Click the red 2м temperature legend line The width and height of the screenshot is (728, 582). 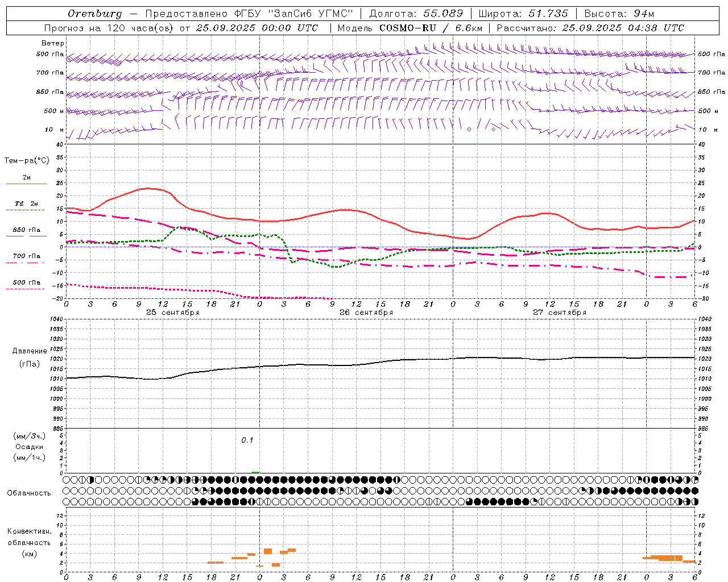pos(26,184)
